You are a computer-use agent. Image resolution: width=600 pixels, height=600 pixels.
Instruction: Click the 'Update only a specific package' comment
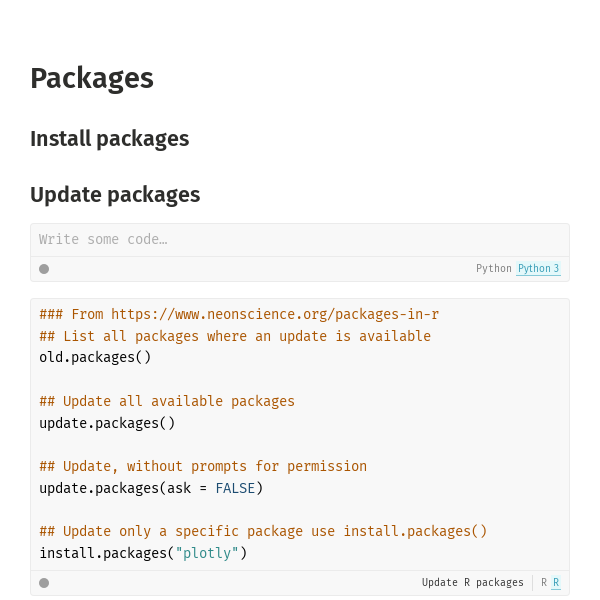pos(263,532)
